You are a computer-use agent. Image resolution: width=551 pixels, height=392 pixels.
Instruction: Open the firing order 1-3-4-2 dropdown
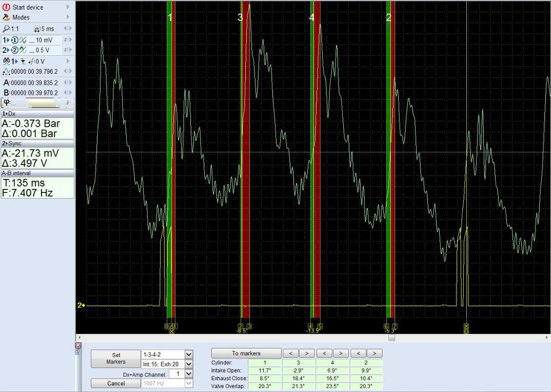(188, 354)
